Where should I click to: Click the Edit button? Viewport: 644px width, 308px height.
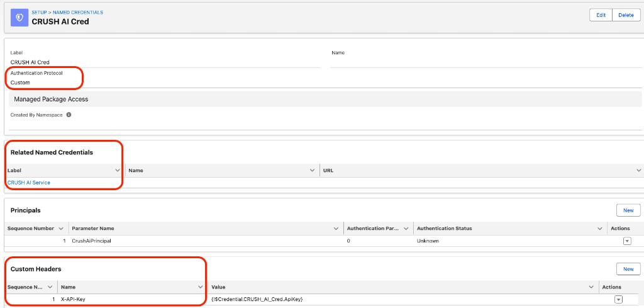(601, 15)
